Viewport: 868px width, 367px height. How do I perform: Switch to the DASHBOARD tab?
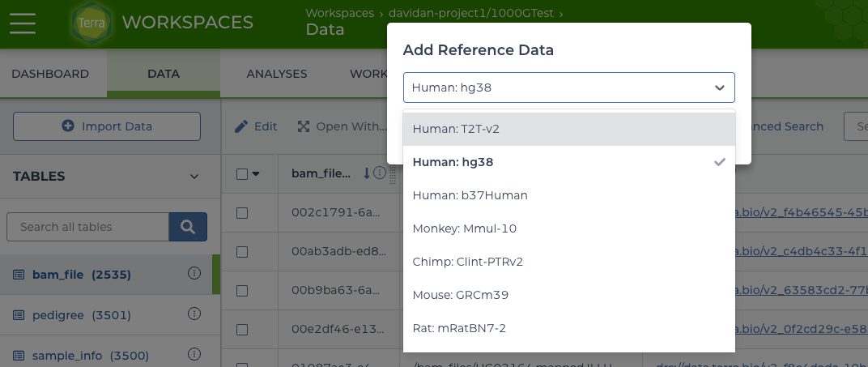point(50,74)
